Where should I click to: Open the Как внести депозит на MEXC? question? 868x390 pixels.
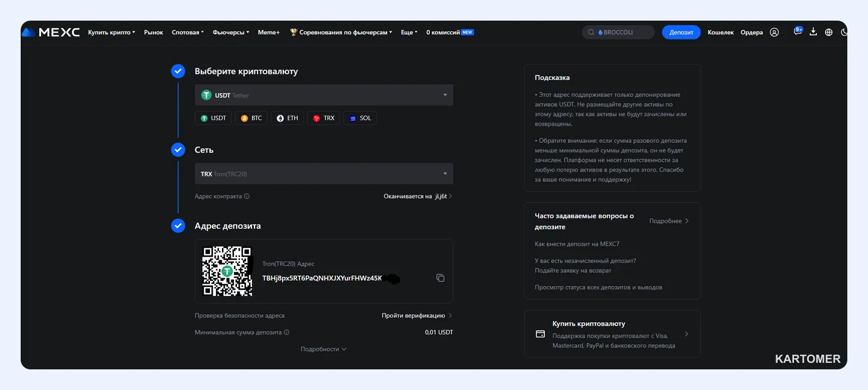(x=577, y=244)
